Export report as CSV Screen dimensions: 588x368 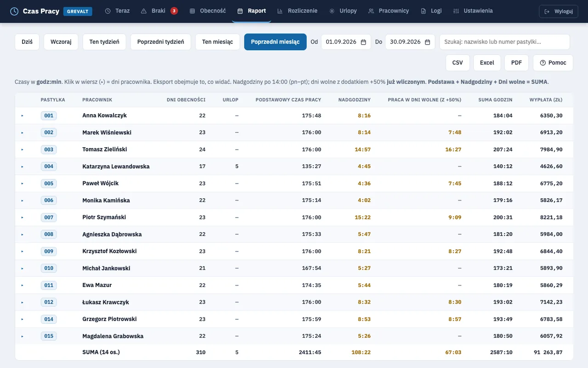point(458,63)
